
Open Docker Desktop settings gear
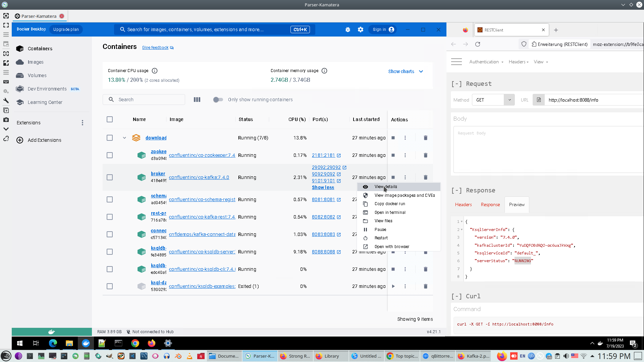(361, 29)
